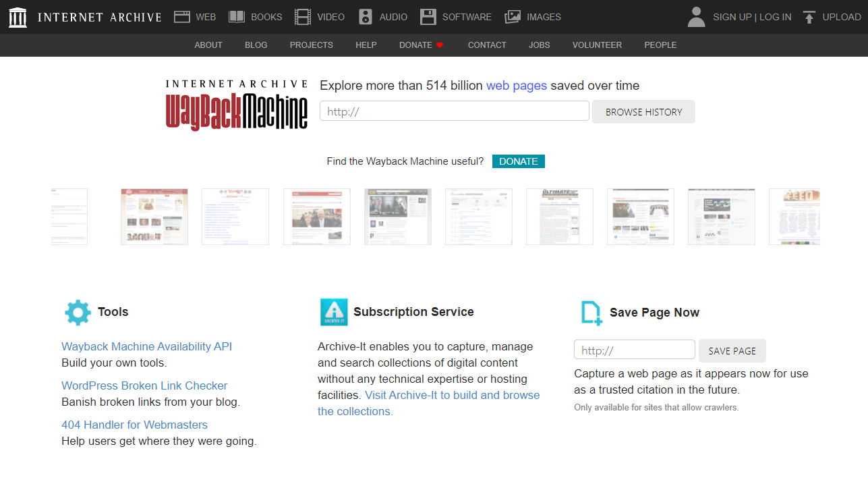Open the Blog menu item
This screenshot has height=482, width=868.
click(256, 45)
